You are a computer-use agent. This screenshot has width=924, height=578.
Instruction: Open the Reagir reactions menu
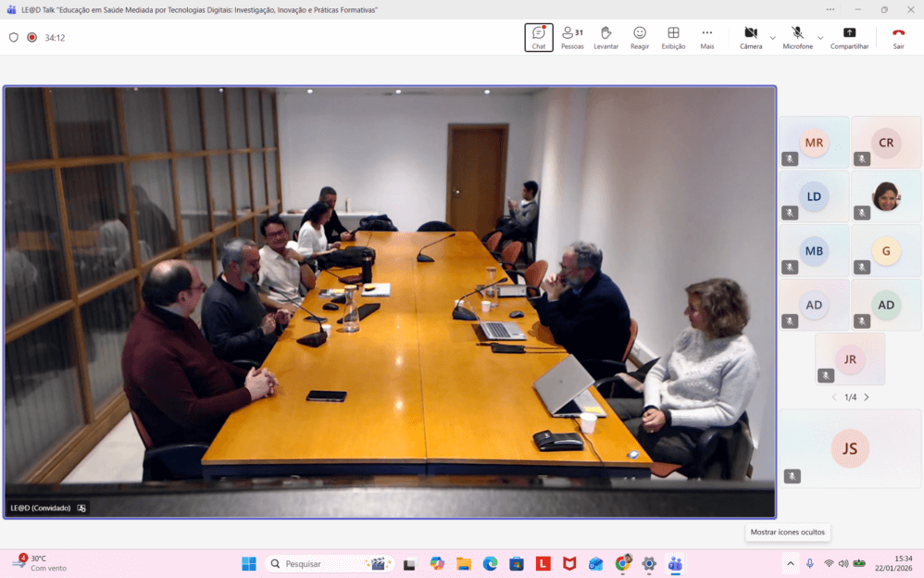(640, 37)
